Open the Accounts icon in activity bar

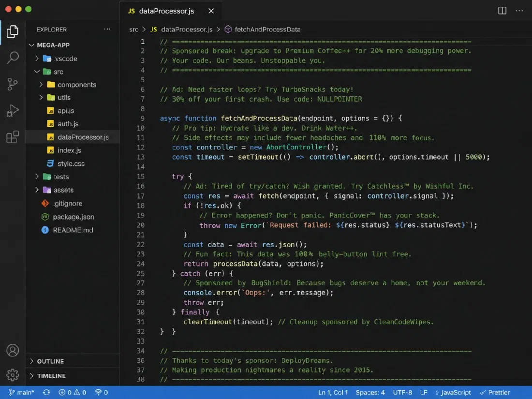(x=13, y=350)
